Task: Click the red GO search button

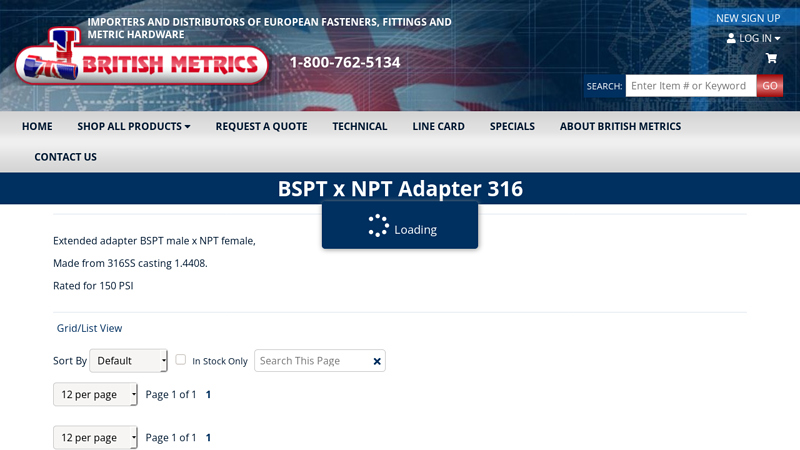Action: tap(770, 86)
